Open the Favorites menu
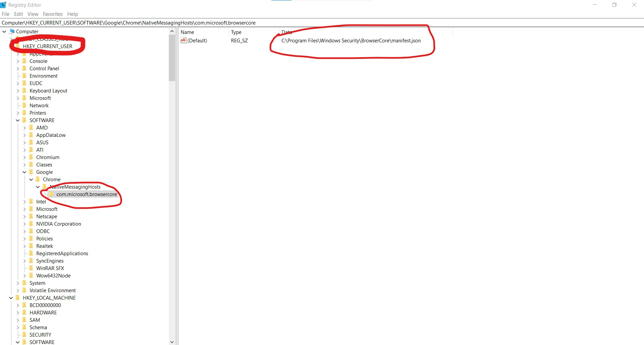Image resolution: width=644 pixels, height=345 pixels. [53, 14]
